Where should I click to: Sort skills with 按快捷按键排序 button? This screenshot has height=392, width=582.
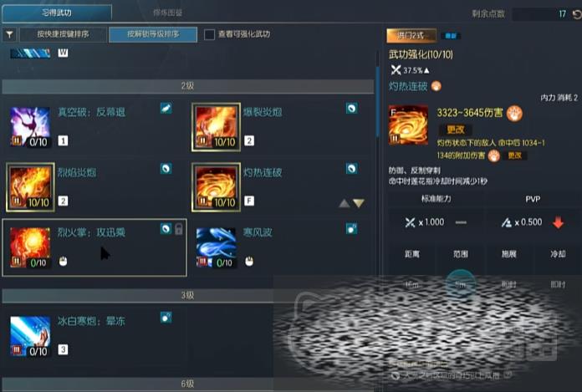click(x=63, y=34)
